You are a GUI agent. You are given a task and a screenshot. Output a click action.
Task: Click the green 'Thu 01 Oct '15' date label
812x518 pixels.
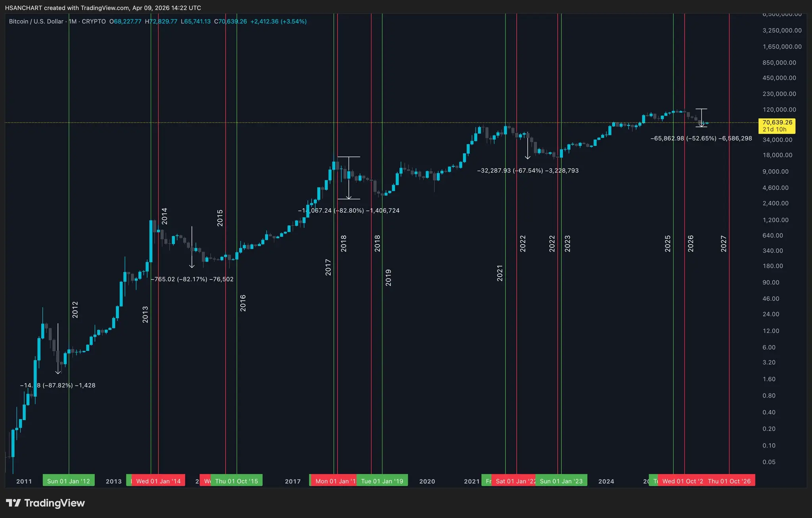pyautogui.click(x=237, y=481)
